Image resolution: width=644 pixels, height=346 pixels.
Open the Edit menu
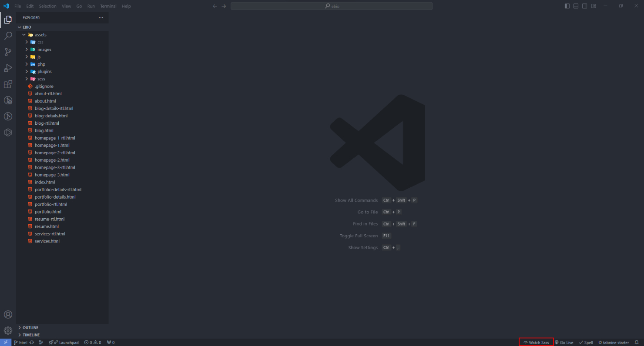[x=30, y=6]
